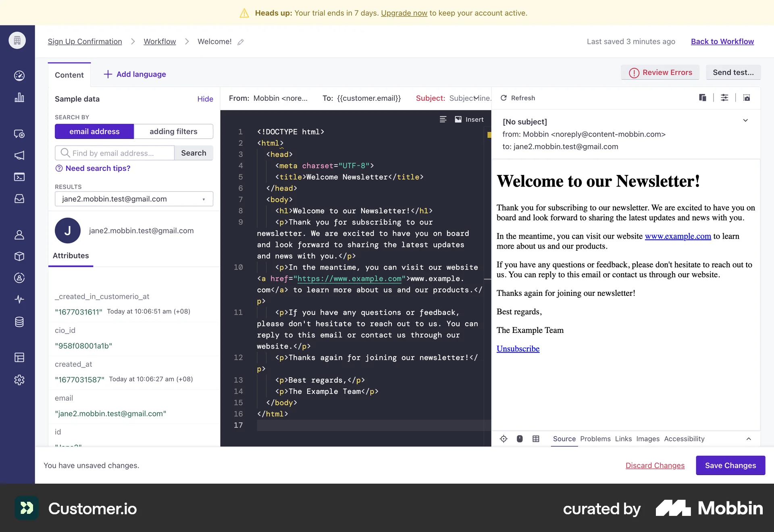Open workspace settings via gear icon
Viewport: 774px width, 532px height.
tap(19, 380)
